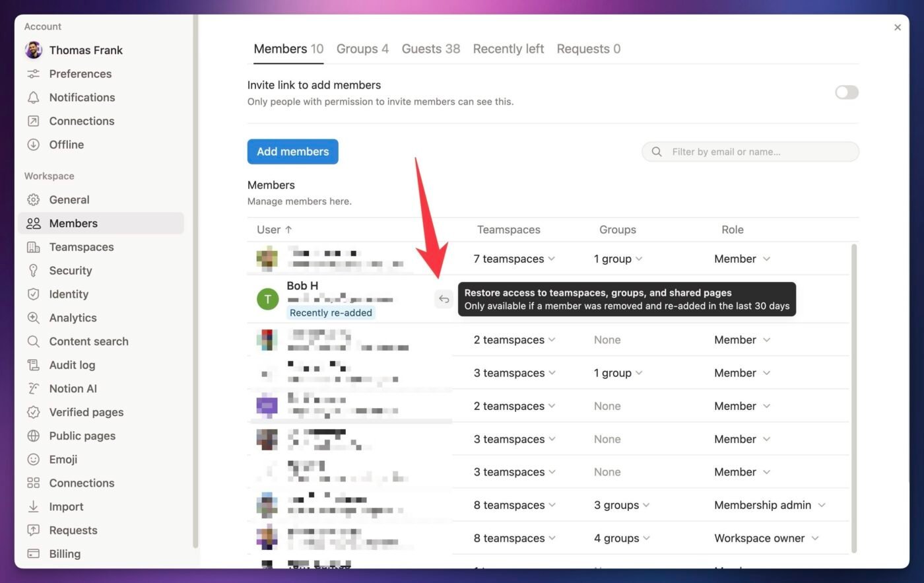The height and width of the screenshot is (583, 924).
Task: Open the Workspace owner role dropdown
Action: 766,537
